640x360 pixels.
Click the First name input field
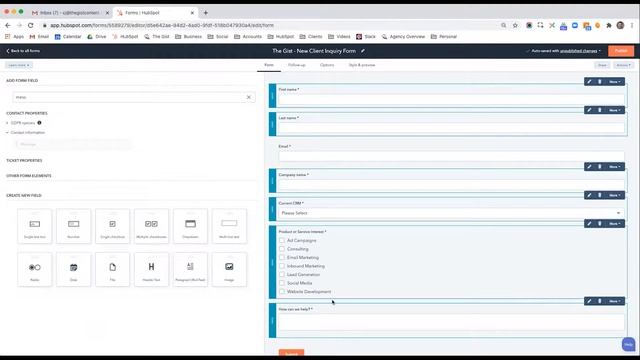click(x=451, y=99)
